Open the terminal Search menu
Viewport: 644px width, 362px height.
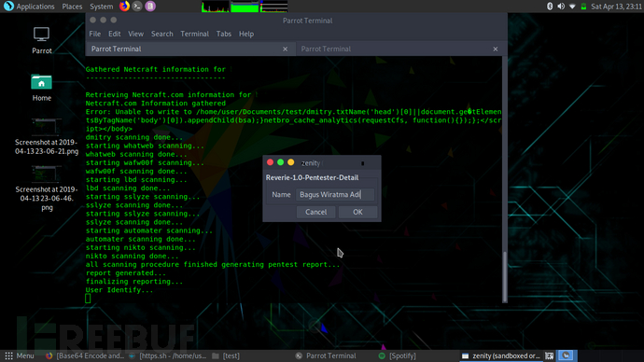tap(161, 34)
